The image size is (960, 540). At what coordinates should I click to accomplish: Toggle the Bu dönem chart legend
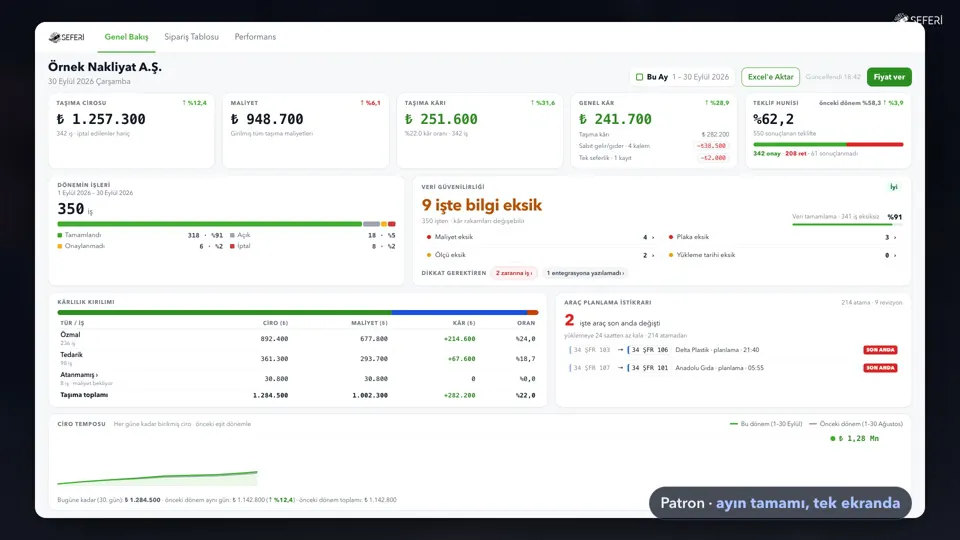coord(766,424)
